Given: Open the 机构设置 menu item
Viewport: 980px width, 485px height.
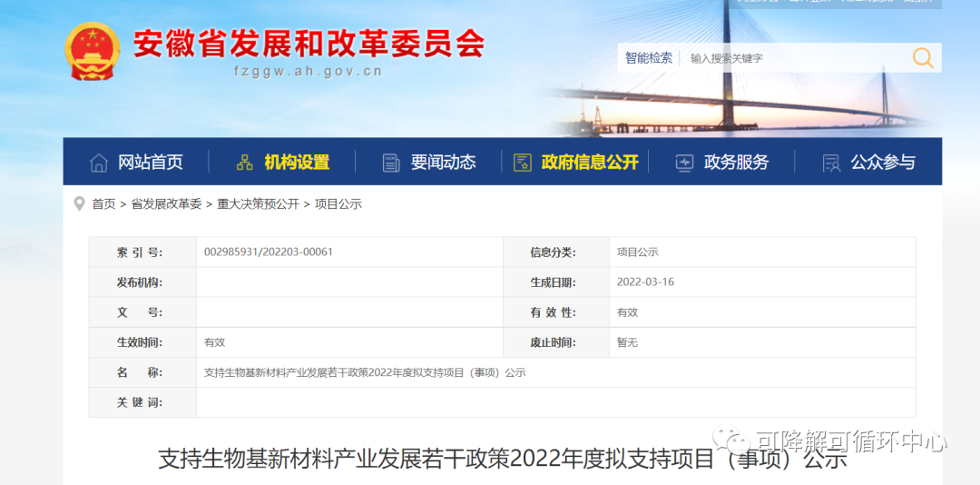Looking at the screenshot, I should tap(297, 163).
